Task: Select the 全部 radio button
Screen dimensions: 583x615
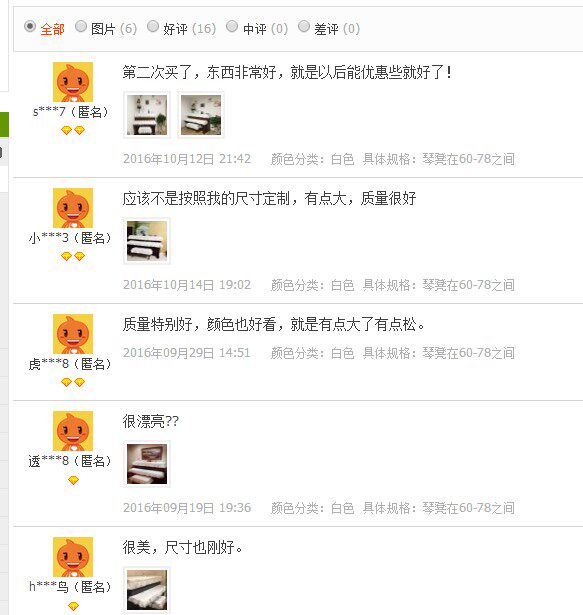Action: coord(30,27)
